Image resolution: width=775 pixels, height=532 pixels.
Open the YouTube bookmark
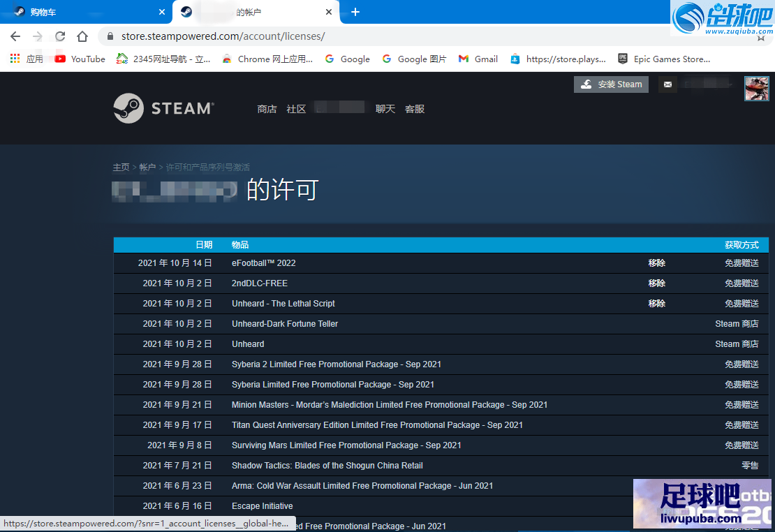[x=80, y=59]
